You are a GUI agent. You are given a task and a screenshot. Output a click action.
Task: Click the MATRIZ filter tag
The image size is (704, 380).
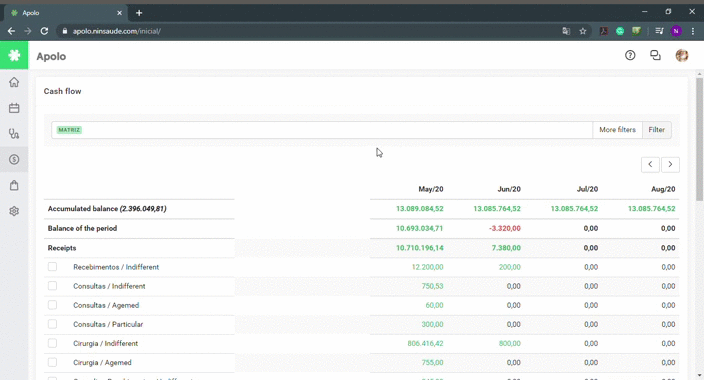tap(69, 130)
